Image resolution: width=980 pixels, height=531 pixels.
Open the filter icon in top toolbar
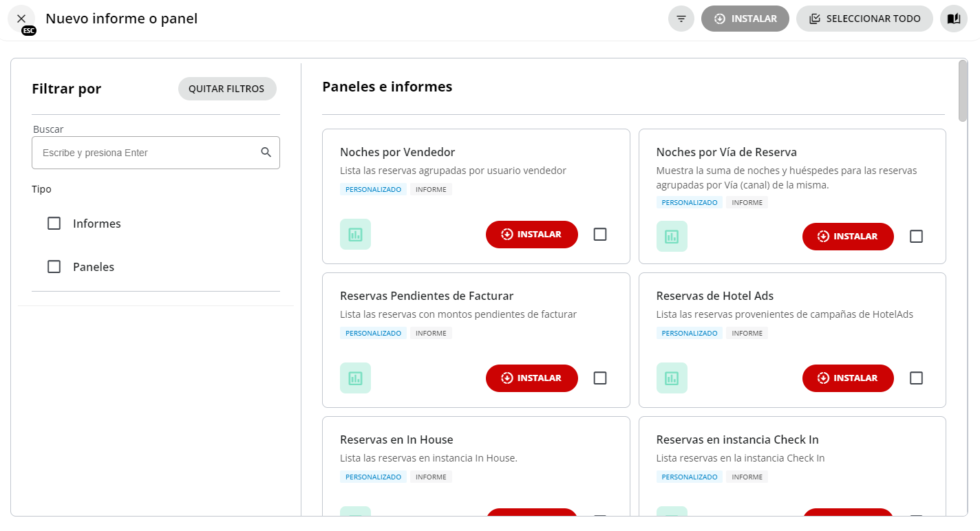[681, 19]
